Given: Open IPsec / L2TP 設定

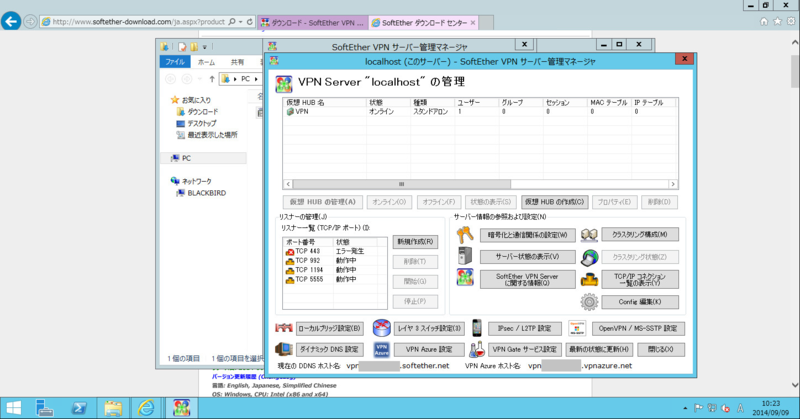Looking at the screenshot, I should (x=524, y=329).
